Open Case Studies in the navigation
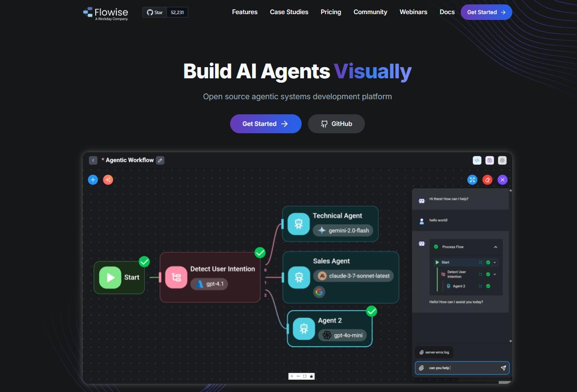Viewport: 577px width, 392px height. click(x=289, y=12)
